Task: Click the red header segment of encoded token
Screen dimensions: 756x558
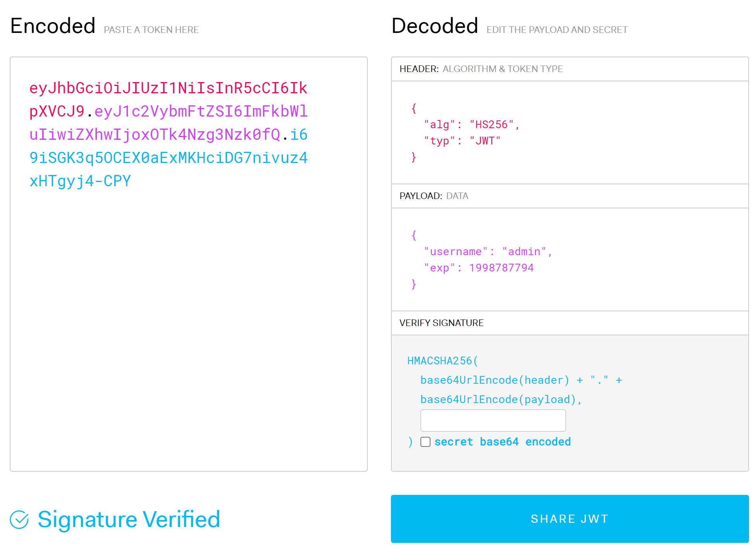Action: (x=168, y=88)
